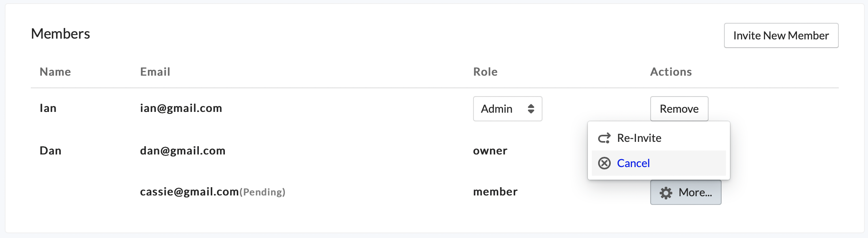The height and width of the screenshot is (238, 868).
Task: Click the circled X Cancel icon
Action: (604, 163)
